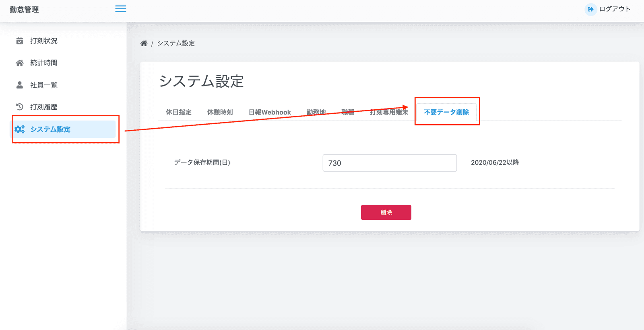The height and width of the screenshot is (330, 644).
Task: Click the システム設定 gears icon
Action: [x=19, y=129]
